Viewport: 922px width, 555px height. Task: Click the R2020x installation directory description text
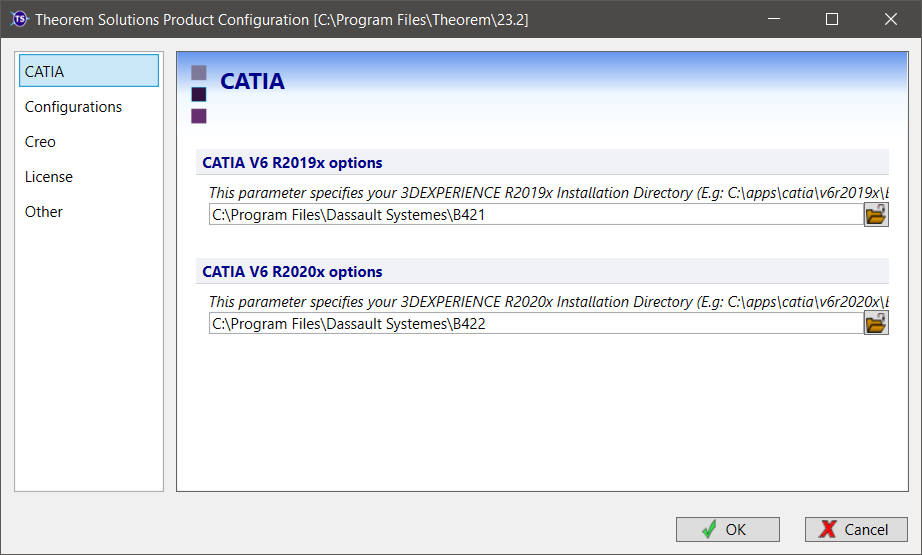tap(549, 302)
